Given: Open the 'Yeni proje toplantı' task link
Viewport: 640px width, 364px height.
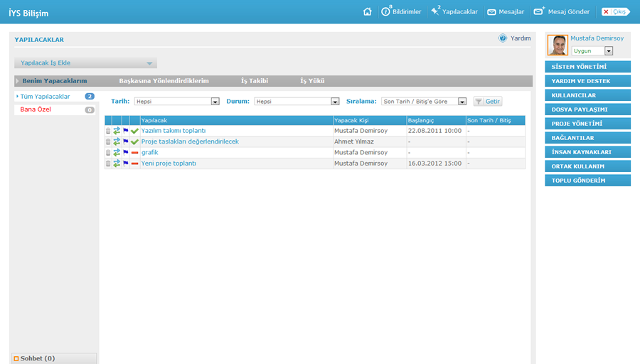Looking at the screenshot, I should click(x=169, y=164).
